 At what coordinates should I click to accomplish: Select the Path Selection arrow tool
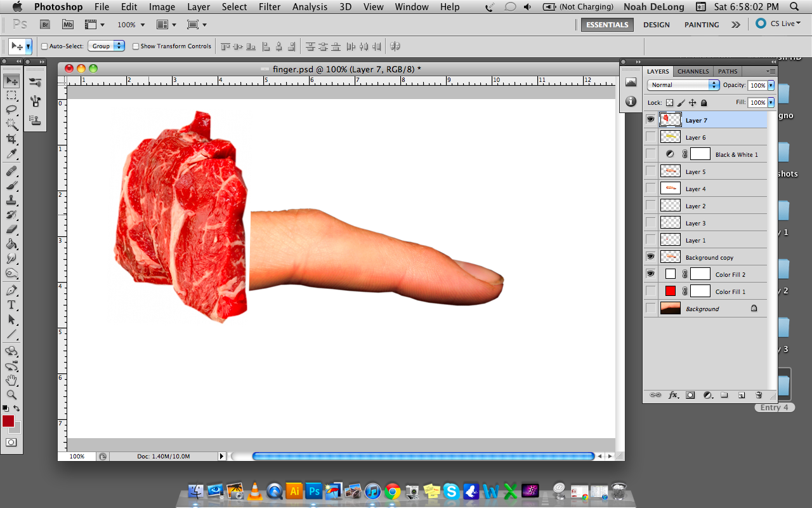point(11,319)
